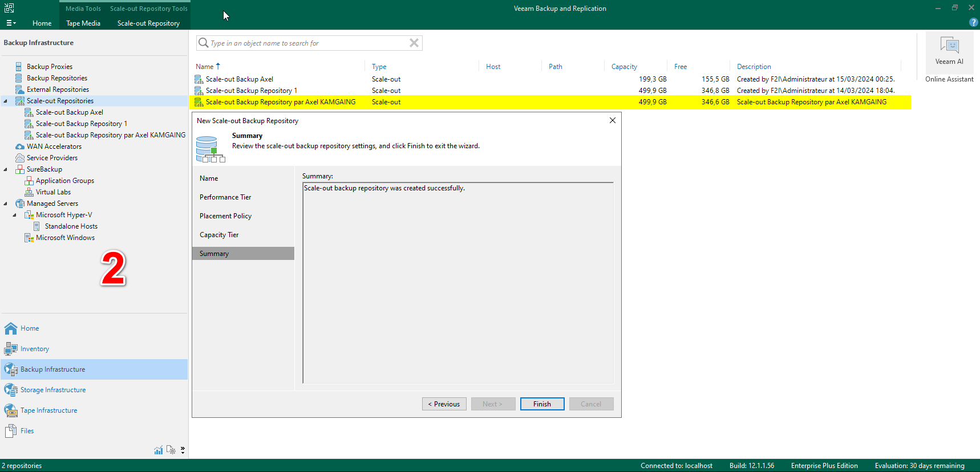Image resolution: width=980 pixels, height=472 pixels.
Task: Click the Service Providers icon
Action: tap(20, 158)
